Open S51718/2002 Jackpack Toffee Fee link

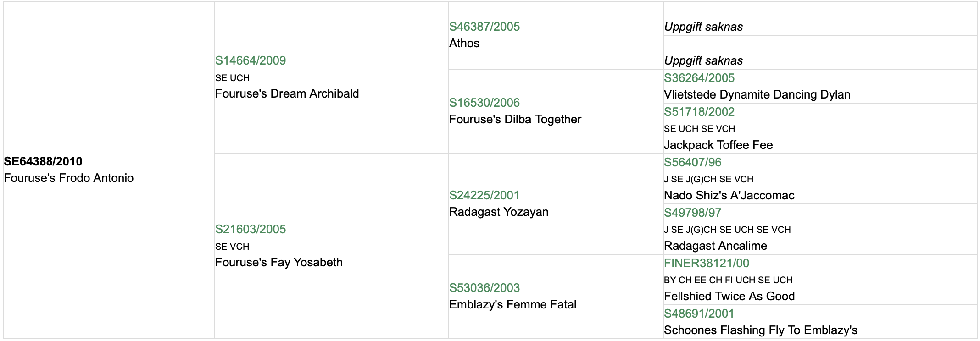tap(699, 112)
